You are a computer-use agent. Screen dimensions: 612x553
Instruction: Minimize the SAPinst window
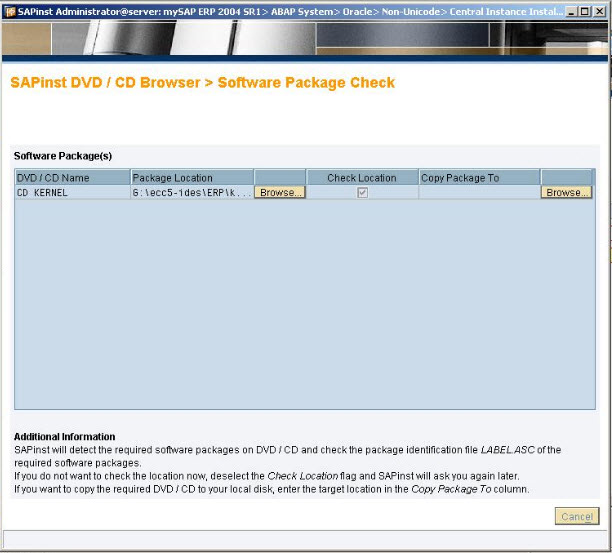[x=571, y=12]
